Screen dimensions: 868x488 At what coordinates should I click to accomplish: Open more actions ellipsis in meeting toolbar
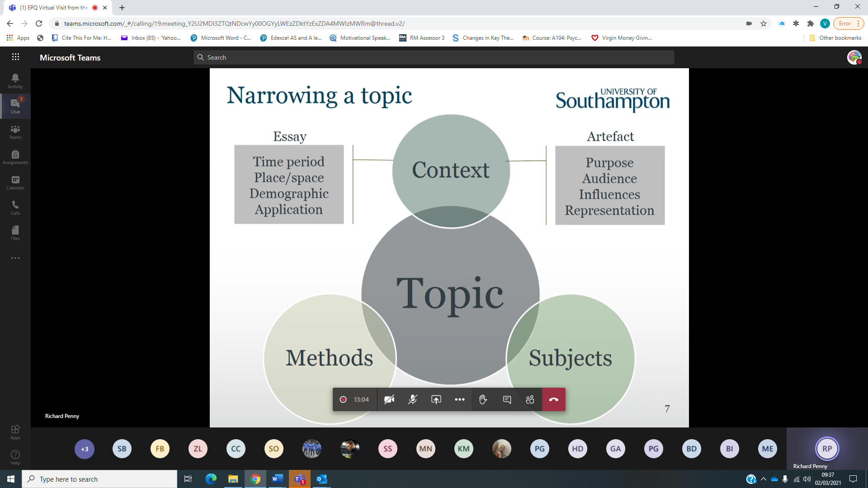click(x=459, y=399)
